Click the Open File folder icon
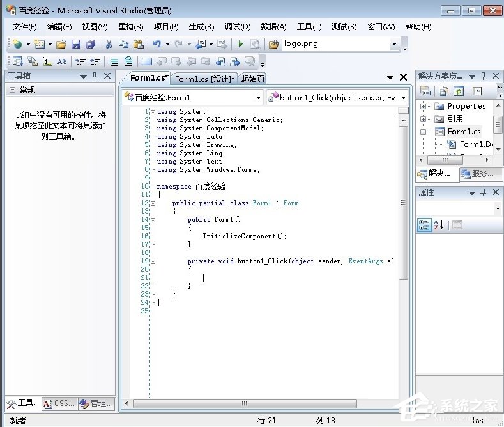The height and width of the screenshot is (427, 504). 61,44
